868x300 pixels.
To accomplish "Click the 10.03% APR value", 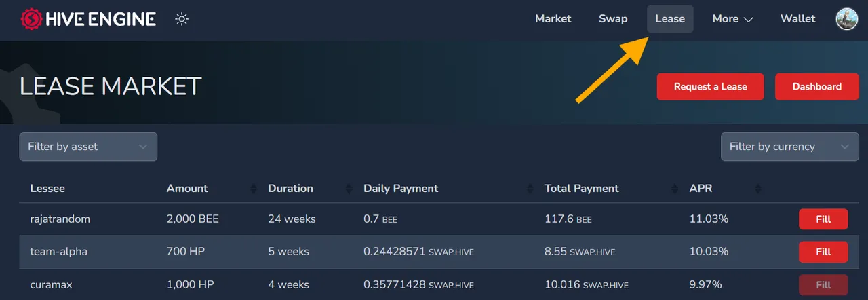I will [x=709, y=252].
